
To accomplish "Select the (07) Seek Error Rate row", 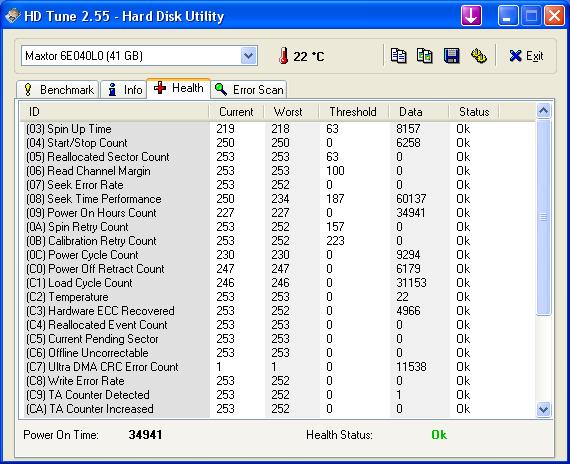I will click(x=278, y=185).
